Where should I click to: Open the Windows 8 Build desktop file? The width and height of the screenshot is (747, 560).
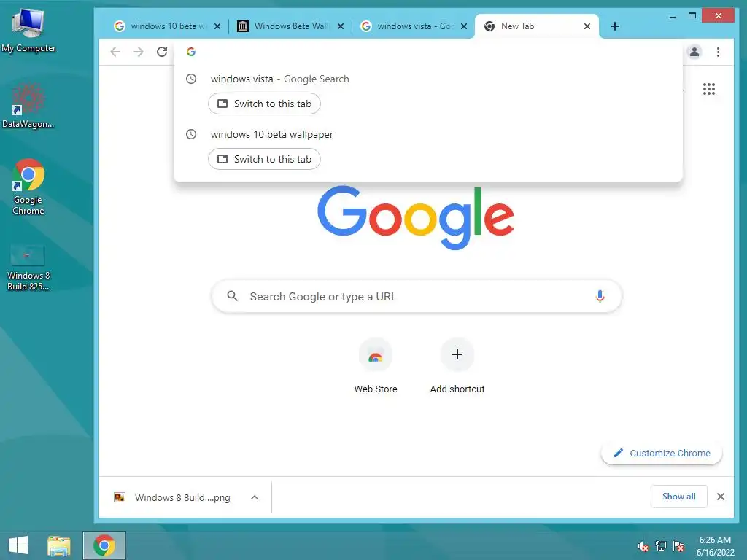tap(28, 268)
